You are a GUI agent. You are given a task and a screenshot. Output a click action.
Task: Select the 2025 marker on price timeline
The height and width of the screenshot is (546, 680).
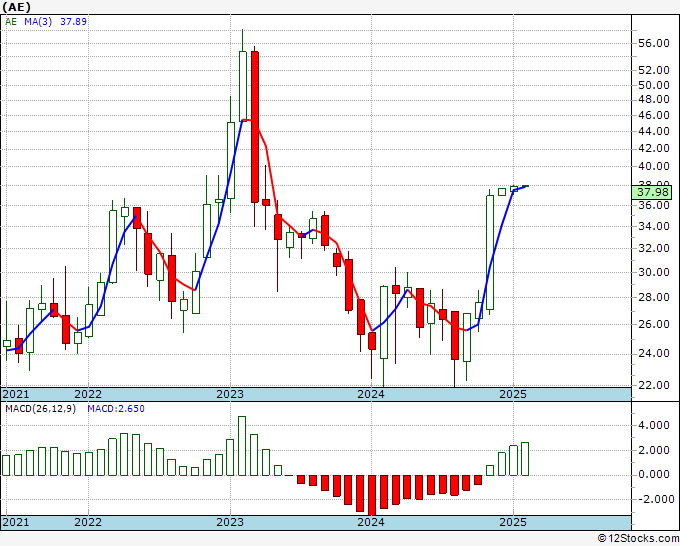pos(513,394)
